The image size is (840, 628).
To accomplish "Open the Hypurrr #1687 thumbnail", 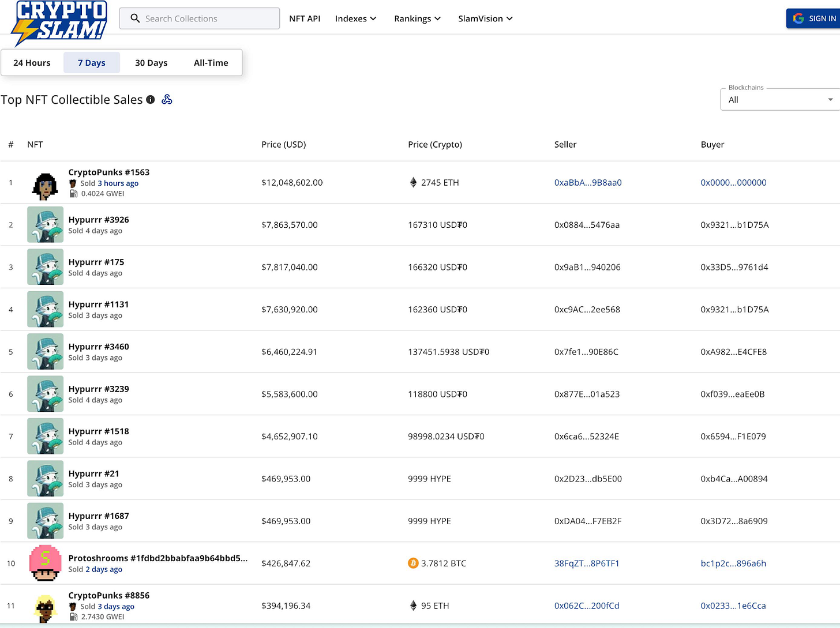I will (x=45, y=521).
